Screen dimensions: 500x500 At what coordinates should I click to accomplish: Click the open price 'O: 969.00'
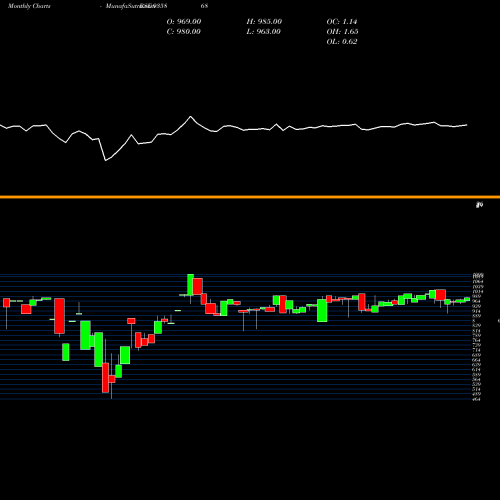point(184,22)
